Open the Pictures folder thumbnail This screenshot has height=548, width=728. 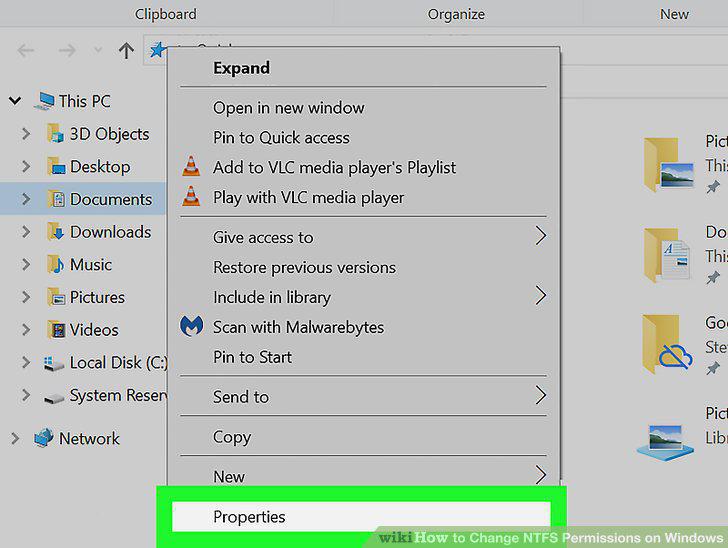click(x=669, y=165)
